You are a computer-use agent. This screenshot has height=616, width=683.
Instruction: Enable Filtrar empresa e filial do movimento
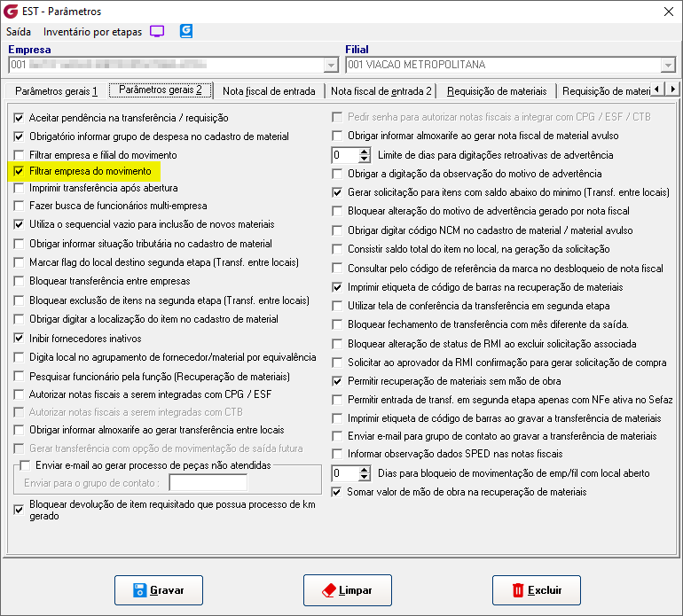pyautogui.click(x=19, y=155)
